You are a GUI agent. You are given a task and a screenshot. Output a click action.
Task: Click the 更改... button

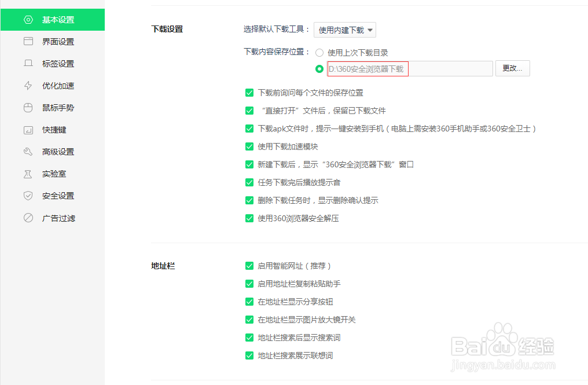(512, 68)
